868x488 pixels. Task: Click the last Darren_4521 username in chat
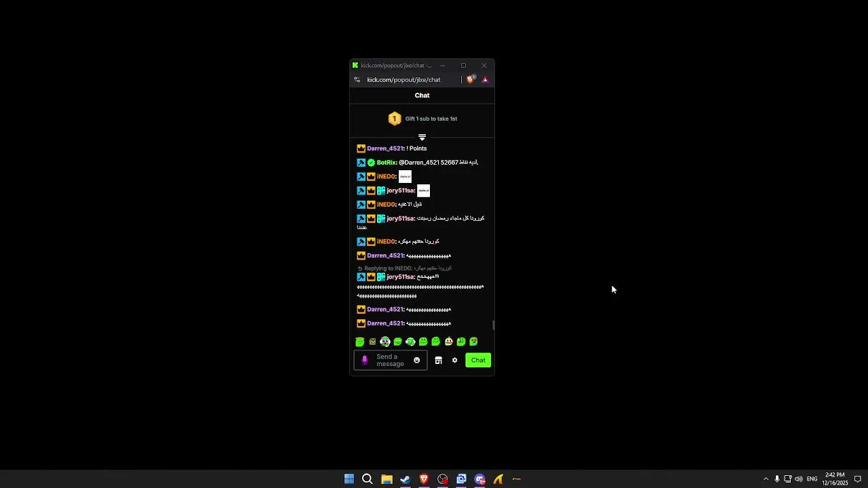385,324
